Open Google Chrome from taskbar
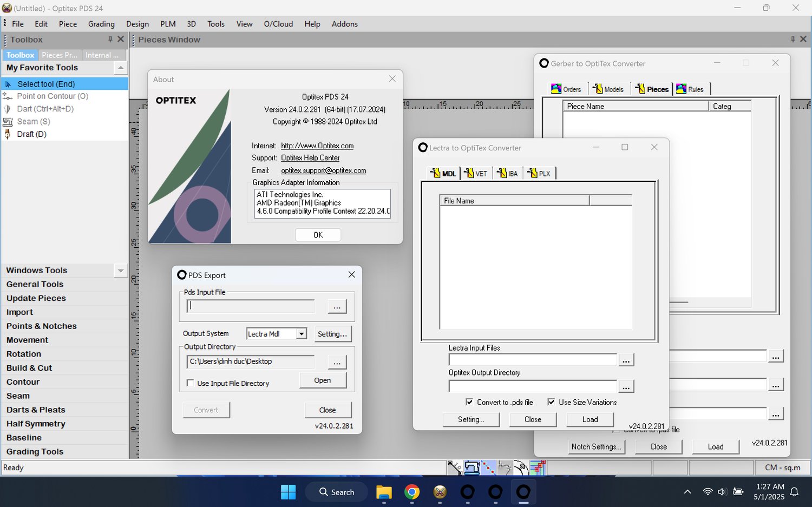The image size is (812, 507). 412,492
